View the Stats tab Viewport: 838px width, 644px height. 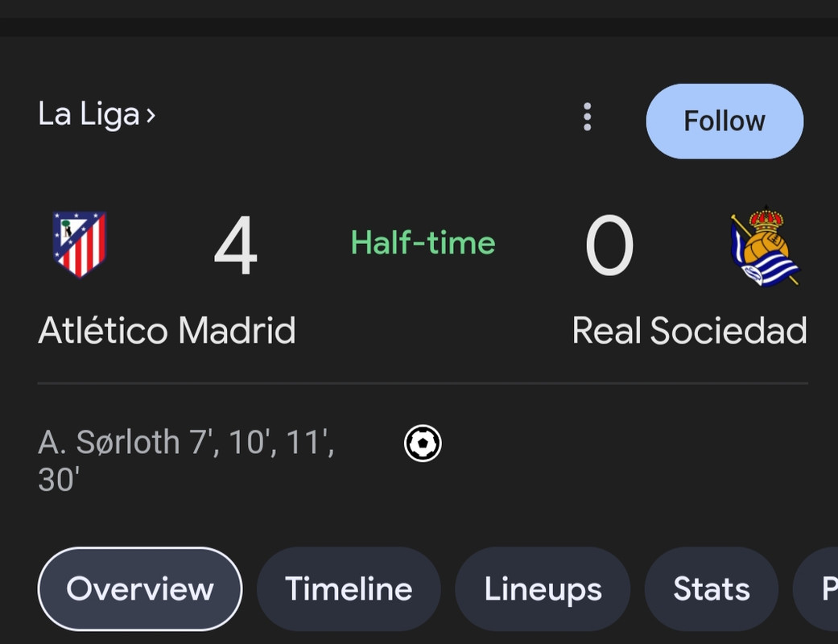pos(712,589)
